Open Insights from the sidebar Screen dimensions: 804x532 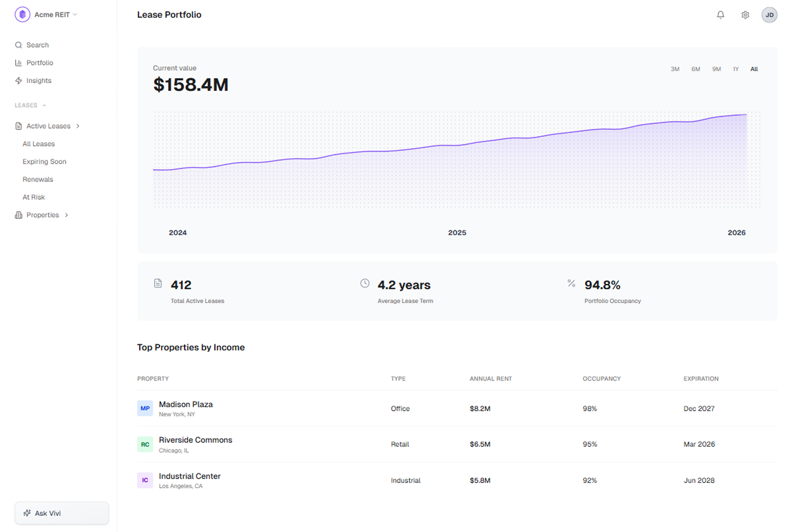coord(18,81)
